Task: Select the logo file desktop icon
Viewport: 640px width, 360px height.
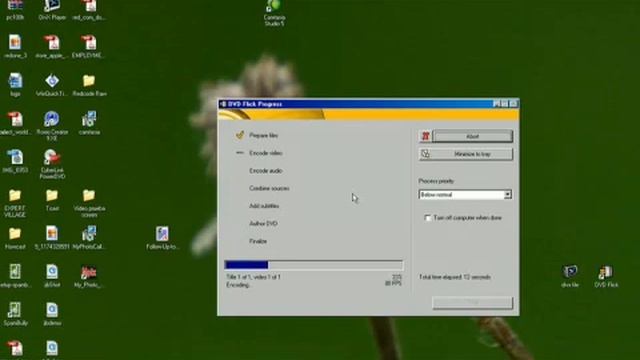Action: 15,85
